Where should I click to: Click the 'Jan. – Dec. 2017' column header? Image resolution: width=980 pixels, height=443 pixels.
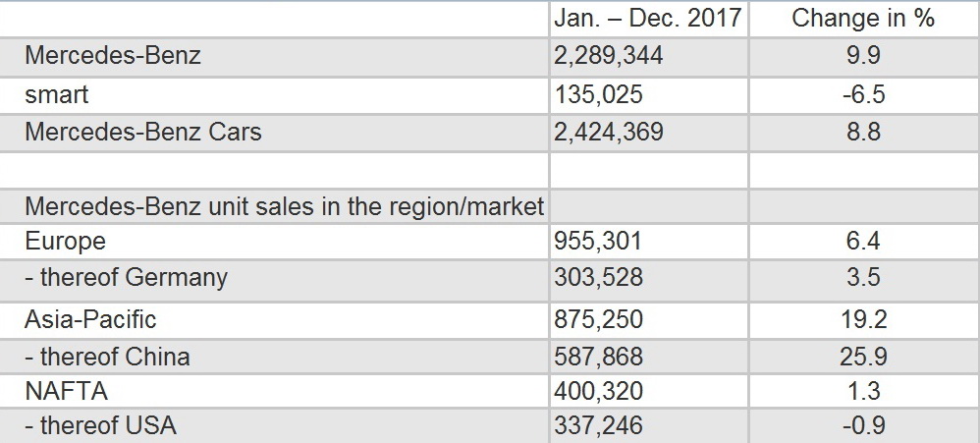[x=647, y=18]
